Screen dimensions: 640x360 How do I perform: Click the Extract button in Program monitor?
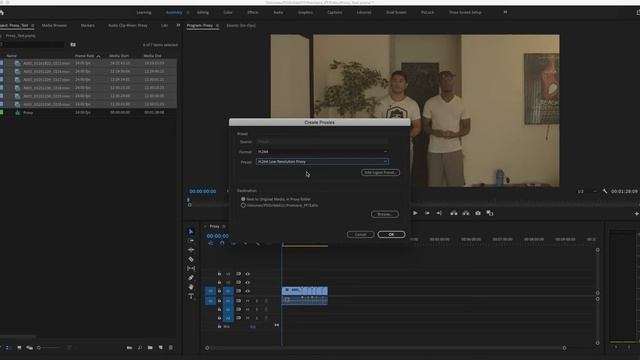coord(466,213)
